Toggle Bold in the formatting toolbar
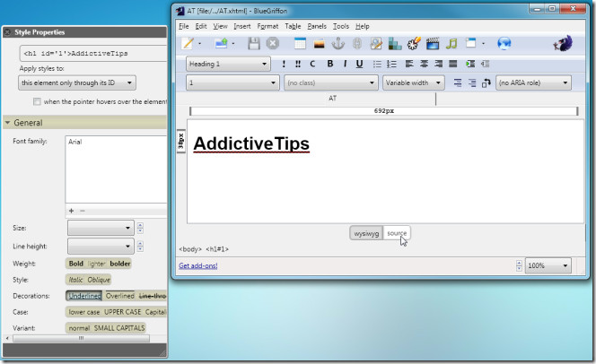Image resolution: width=596 pixels, height=364 pixels. click(x=330, y=64)
